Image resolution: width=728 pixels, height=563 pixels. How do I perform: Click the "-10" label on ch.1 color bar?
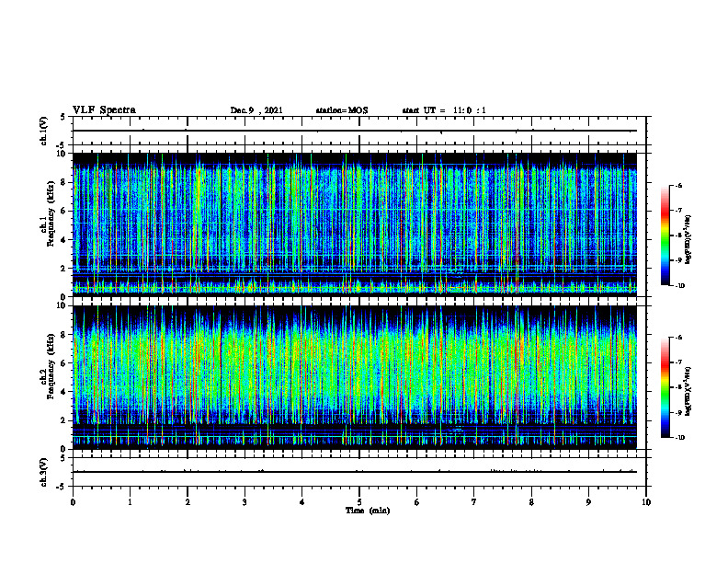[679, 286]
